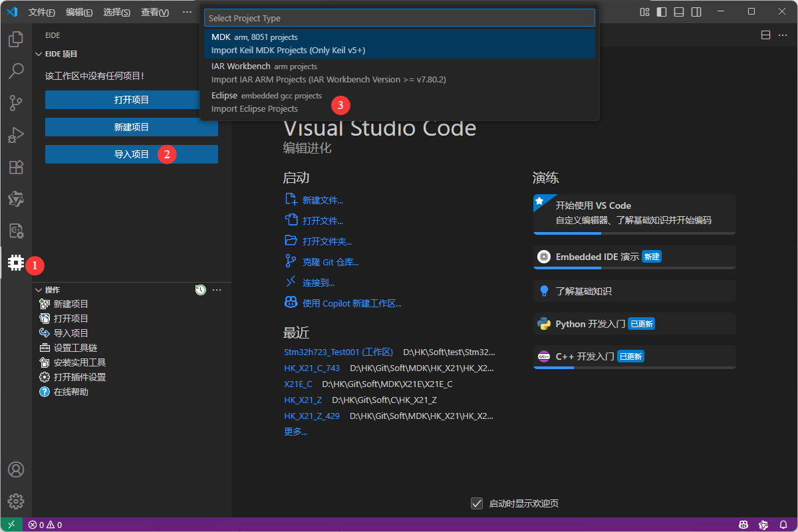This screenshot has width=798, height=532.
Task: Toggle 启动时显示欢迎页 checkbox
Action: pos(476,503)
